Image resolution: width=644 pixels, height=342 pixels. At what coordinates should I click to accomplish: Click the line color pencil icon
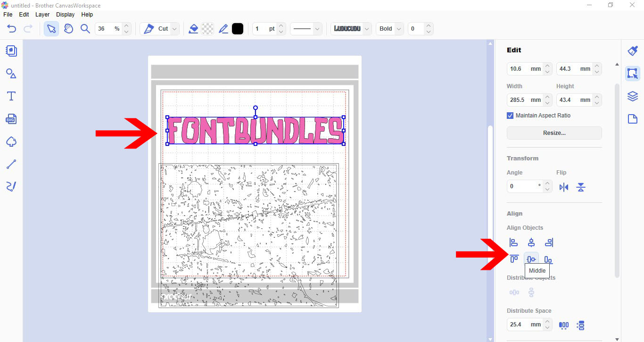(223, 29)
